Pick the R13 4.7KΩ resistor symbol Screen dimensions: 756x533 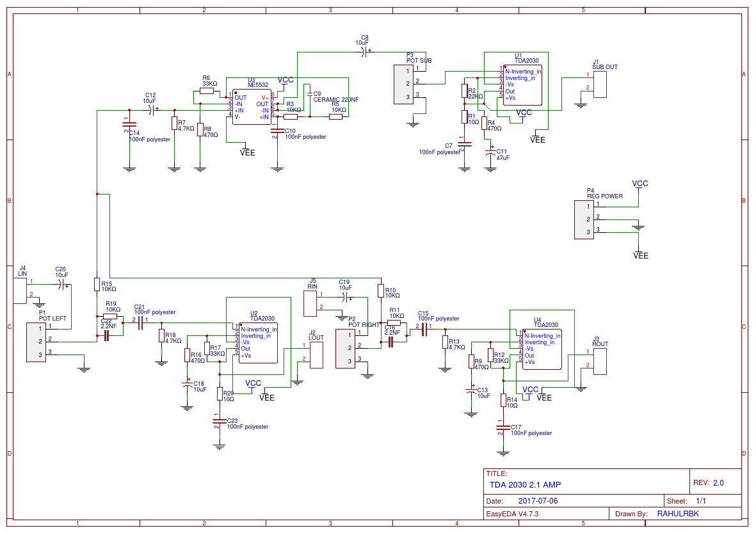coord(445,342)
